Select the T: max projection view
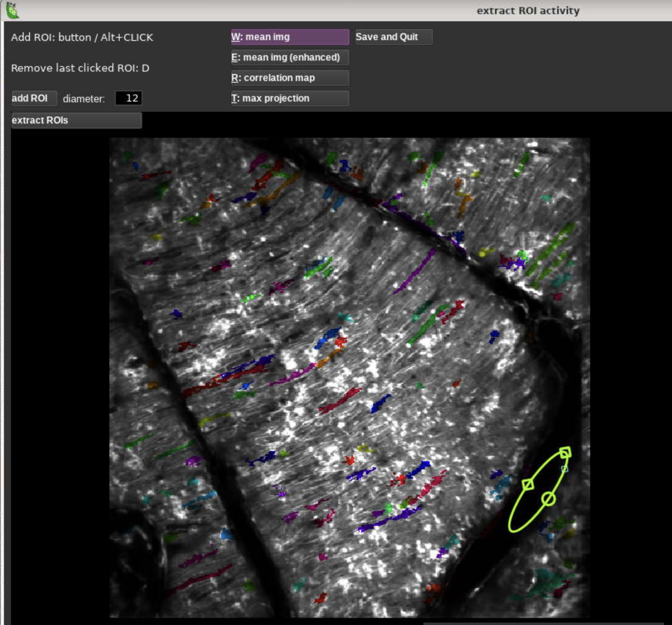Image resolution: width=672 pixels, height=625 pixels. pos(290,98)
